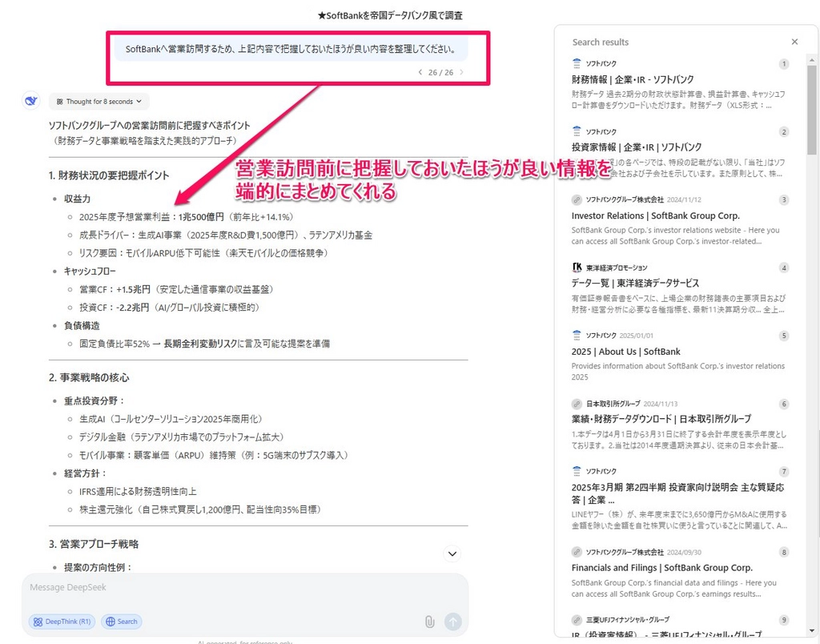Screen dimensions: 820x644
Task: Click the '収益力' bullet item
Action: point(78,199)
